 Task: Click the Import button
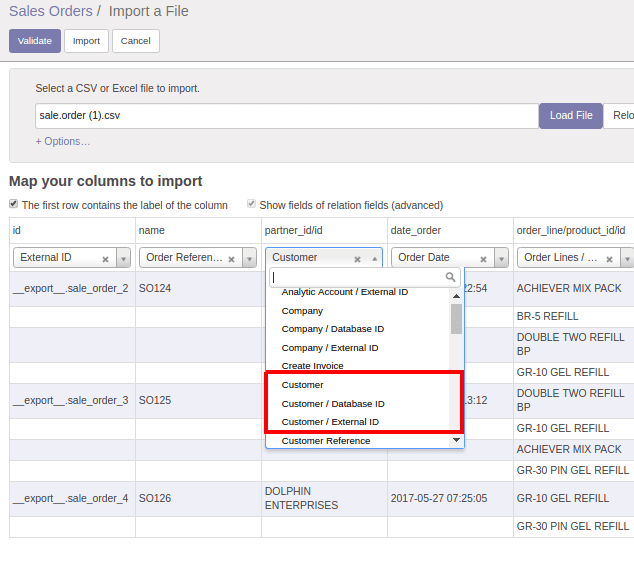[x=86, y=41]
